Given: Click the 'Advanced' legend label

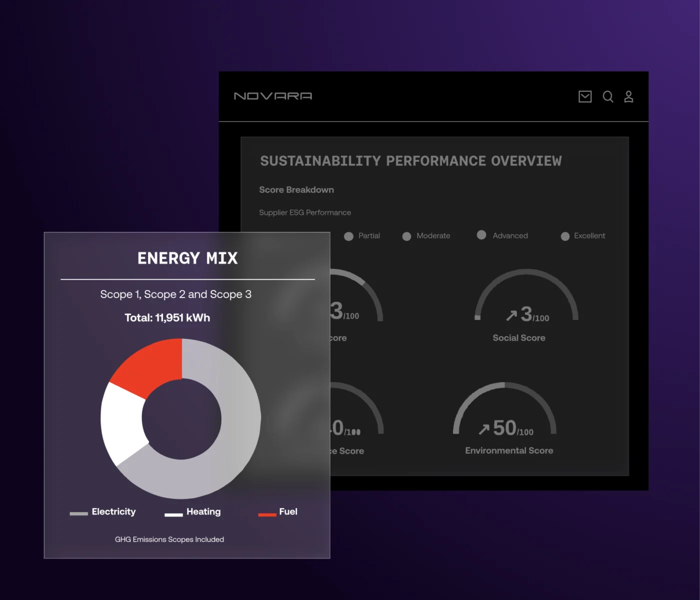Looking at the screenshot, I should 510,236.
